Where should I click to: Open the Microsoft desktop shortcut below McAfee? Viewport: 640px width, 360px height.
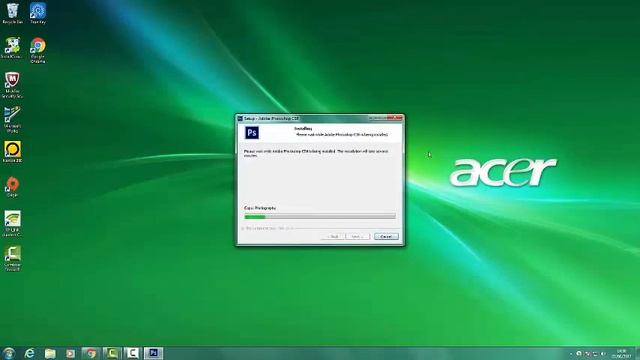point(12,120)
